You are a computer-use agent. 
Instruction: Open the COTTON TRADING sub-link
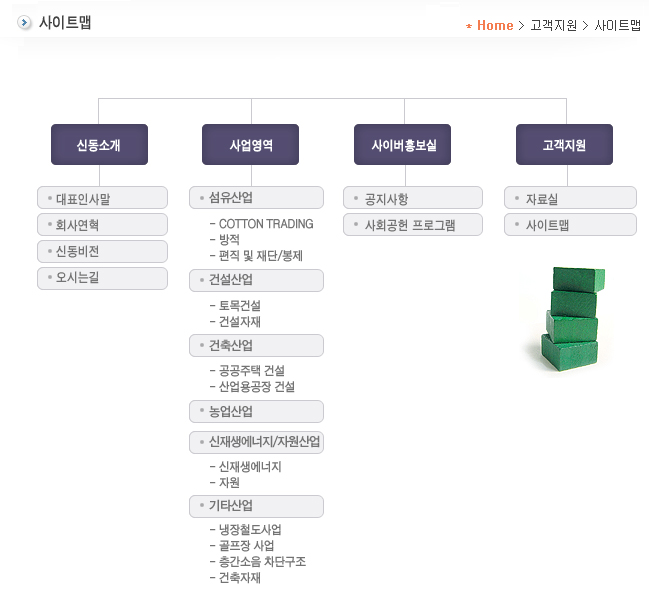click(x=265, y=224)
